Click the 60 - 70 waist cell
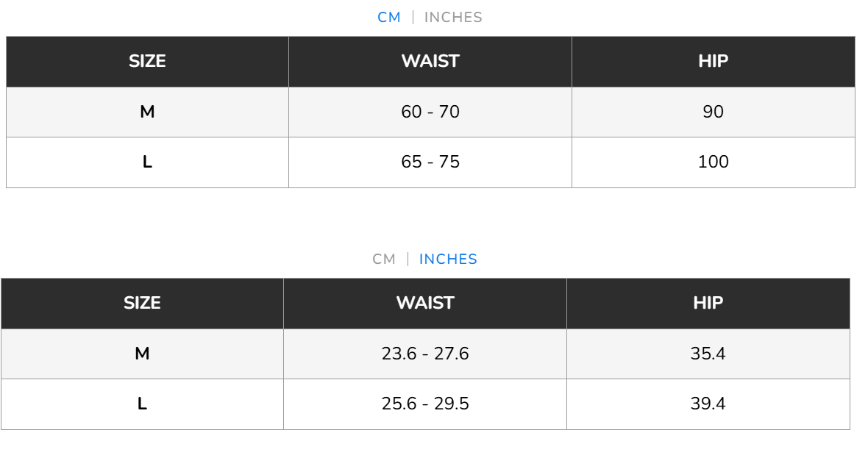 [x=430, y=112]
